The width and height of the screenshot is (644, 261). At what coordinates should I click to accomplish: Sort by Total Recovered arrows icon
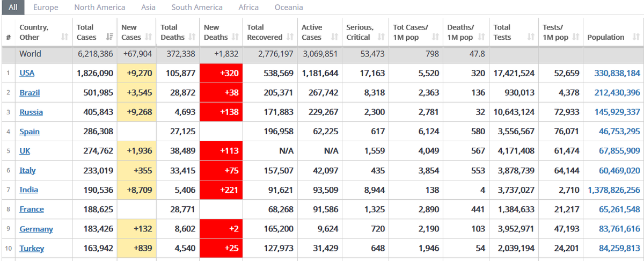290,37
